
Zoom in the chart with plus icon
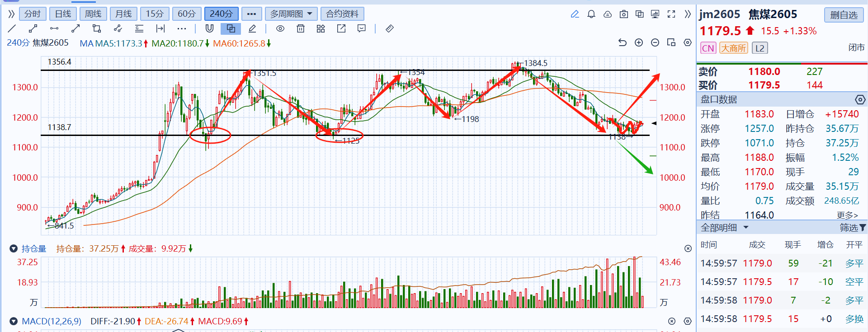click(639, 43)
